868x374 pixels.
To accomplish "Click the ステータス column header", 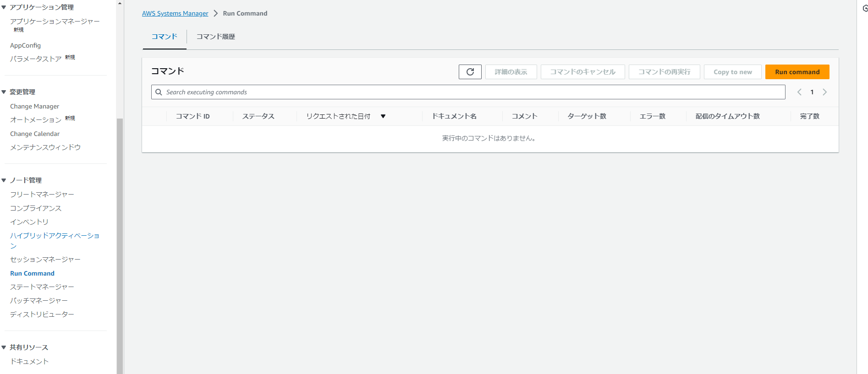I will (258, 116).
